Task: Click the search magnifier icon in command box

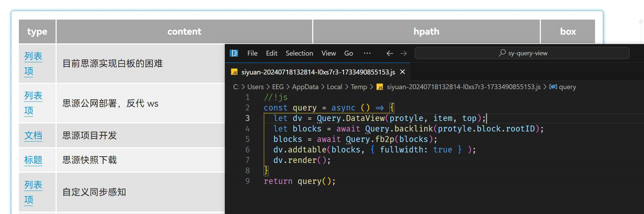Action: pyautogui.click(x=502, y=53)
